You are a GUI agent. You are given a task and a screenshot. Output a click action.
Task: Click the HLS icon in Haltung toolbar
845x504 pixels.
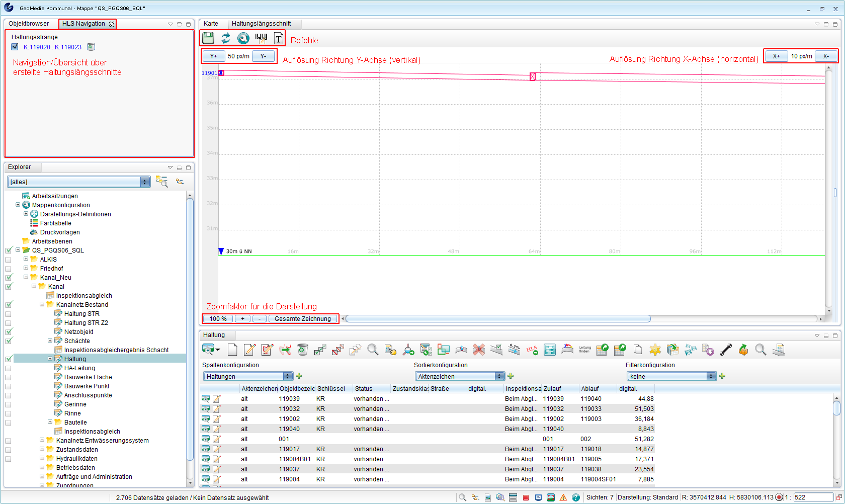(x=532, y=350)
